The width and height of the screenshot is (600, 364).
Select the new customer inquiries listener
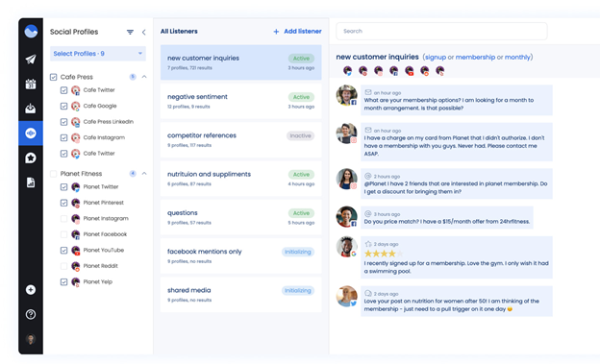coord(241,62)
